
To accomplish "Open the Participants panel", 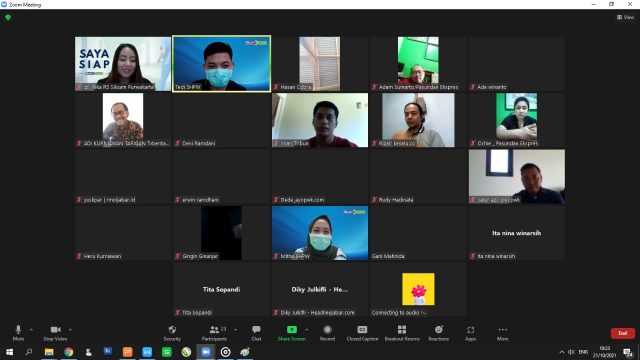I will pos(214,333).
